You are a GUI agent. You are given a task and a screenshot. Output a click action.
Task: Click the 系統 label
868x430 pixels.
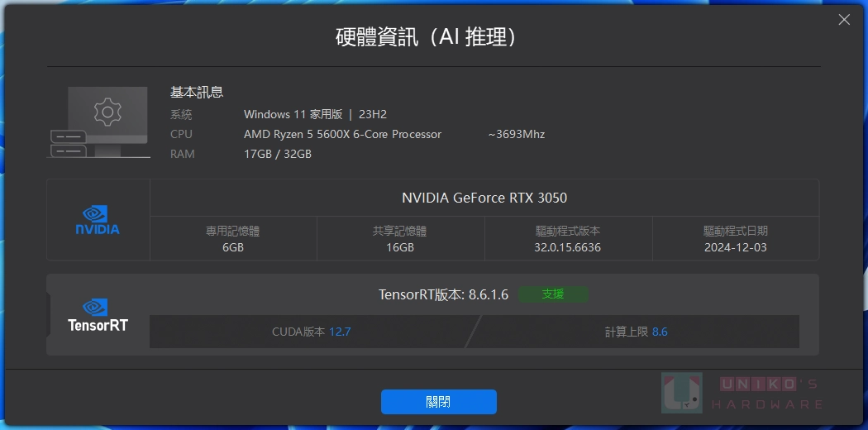tap(181, 115)
